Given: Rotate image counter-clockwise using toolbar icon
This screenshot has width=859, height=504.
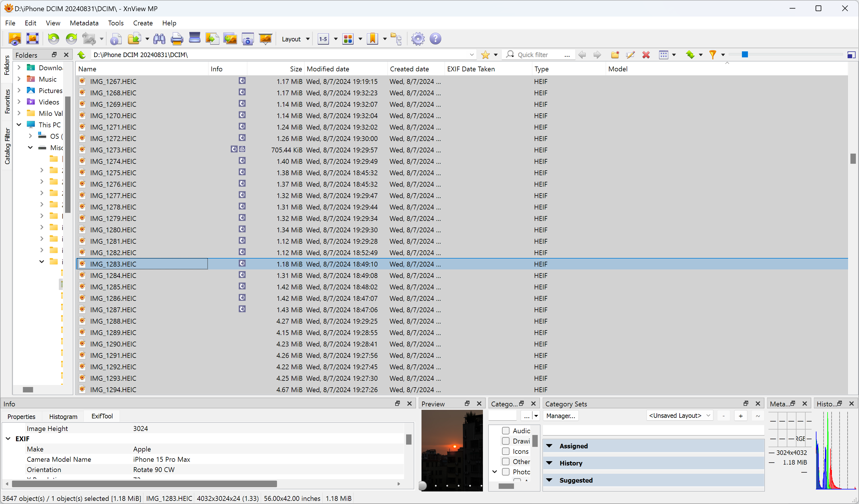Looking at the screenshot, I should pyautogui.click(x=53, y=39).
